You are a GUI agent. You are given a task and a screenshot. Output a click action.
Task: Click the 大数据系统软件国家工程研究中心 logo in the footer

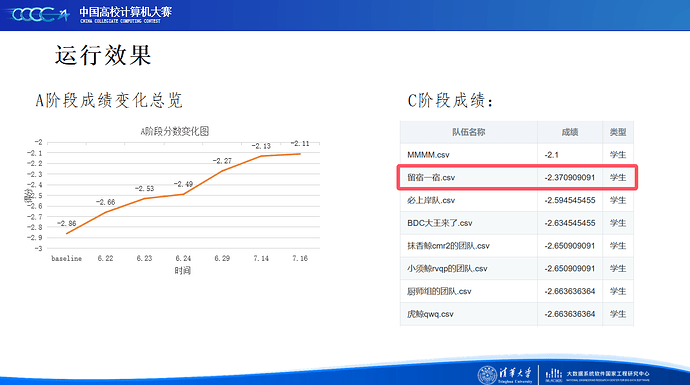[x=598, y=374]
